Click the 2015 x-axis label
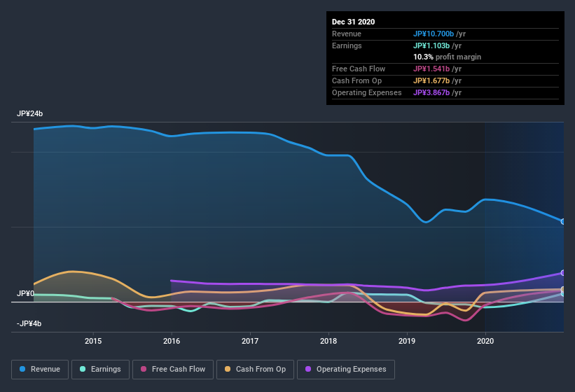 (93, 341)
